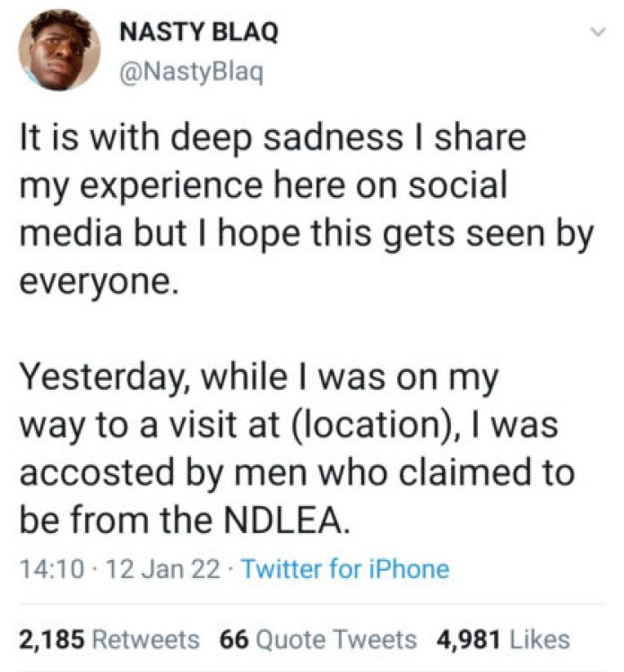Show the Quote Tweets list
Image resolution: width=624 pixels, height=672 pixels.
point(335,639)
